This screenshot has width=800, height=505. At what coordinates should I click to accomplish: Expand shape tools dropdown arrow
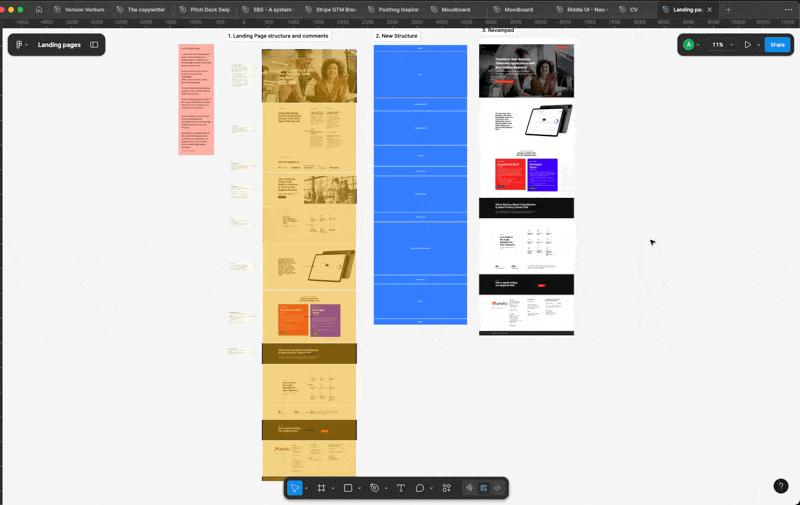point(359,489)
